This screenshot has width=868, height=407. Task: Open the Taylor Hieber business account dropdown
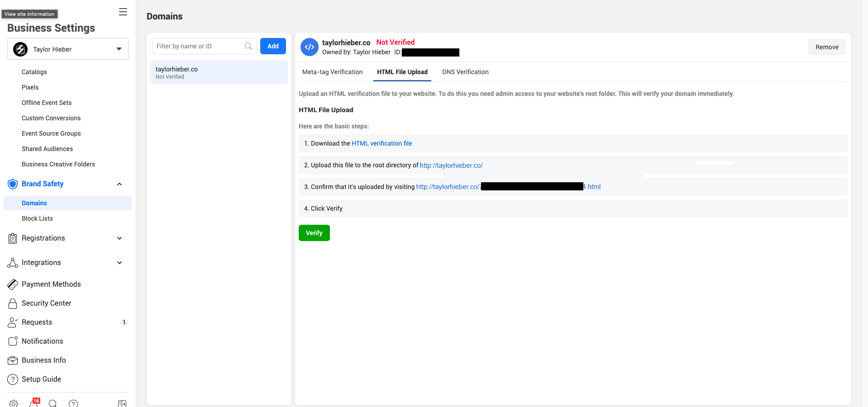coord(68,49)
